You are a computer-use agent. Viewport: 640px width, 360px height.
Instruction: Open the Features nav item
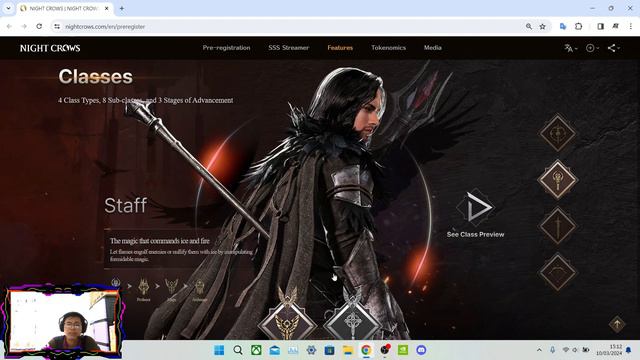tap(340, 48)
